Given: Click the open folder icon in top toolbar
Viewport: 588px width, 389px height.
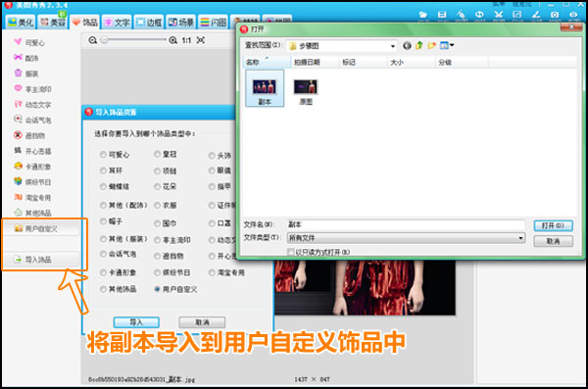Looking at the screenshot, I should pyautogui.click(x=423, y=15).
